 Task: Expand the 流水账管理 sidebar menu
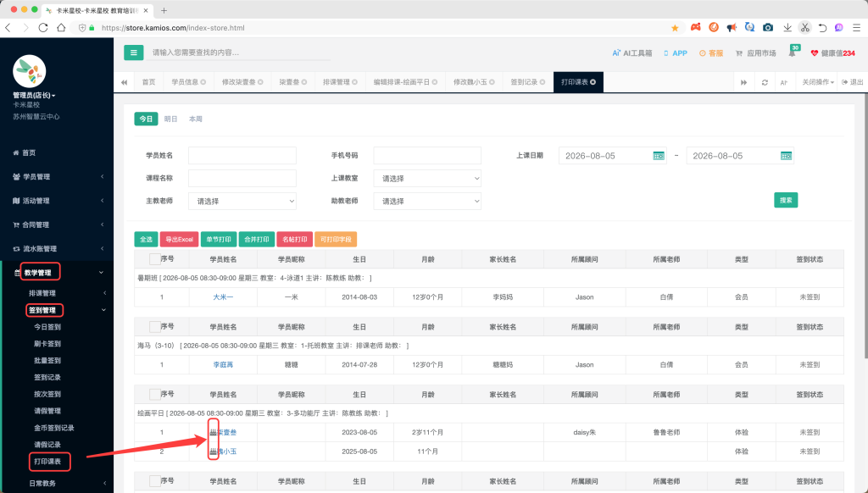(x=57, y=248)
